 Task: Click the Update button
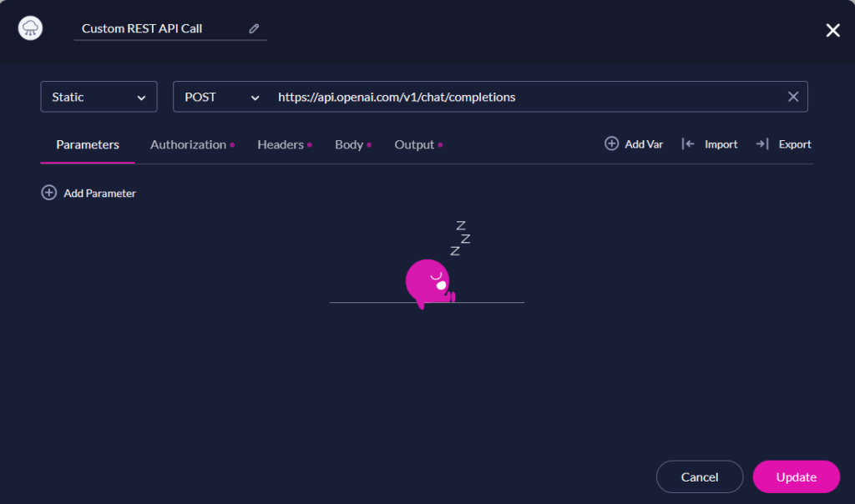[795, 476]
